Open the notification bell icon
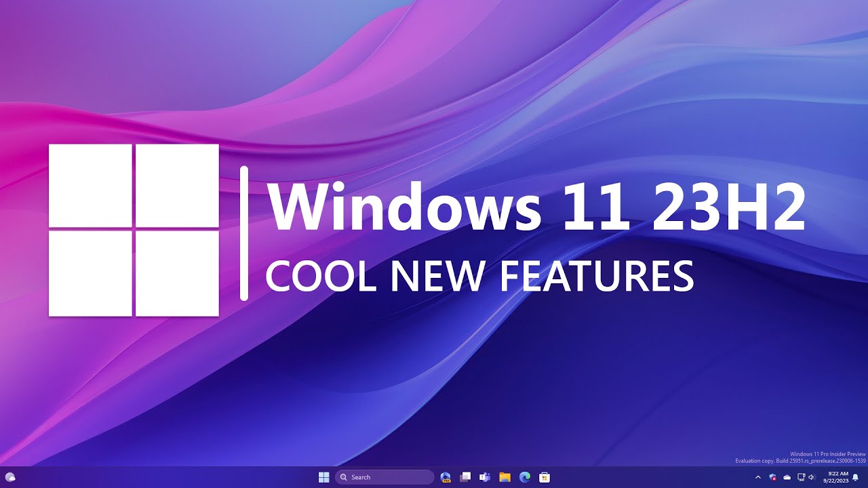The width and height of the screenshot is (868, 488). (x=855, y=477)
